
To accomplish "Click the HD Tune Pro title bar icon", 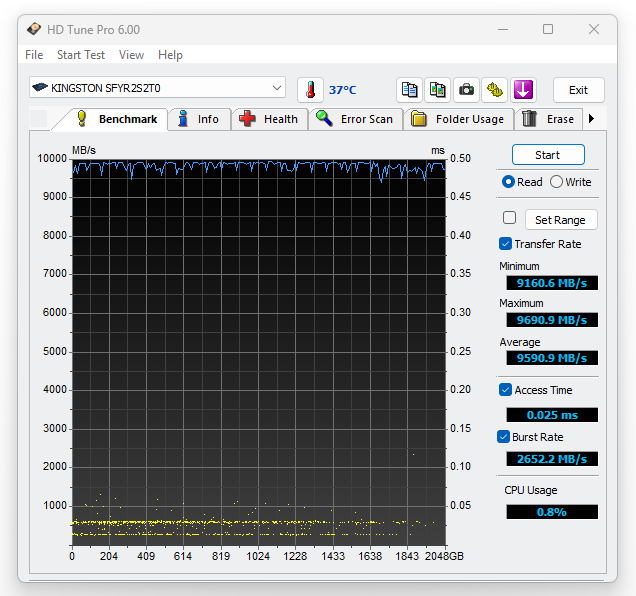I will pos(35,29).
